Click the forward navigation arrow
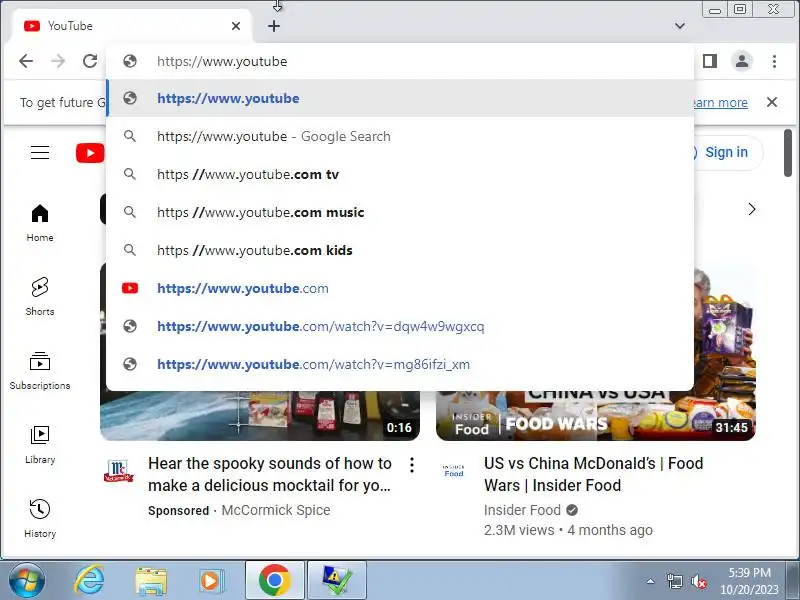 (58, 61)
